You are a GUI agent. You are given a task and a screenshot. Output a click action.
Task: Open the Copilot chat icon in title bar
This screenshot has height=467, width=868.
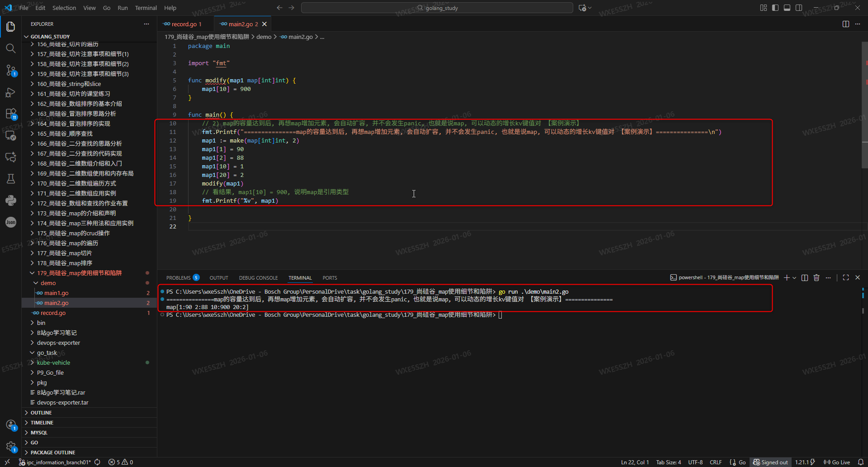click(583, 8)
